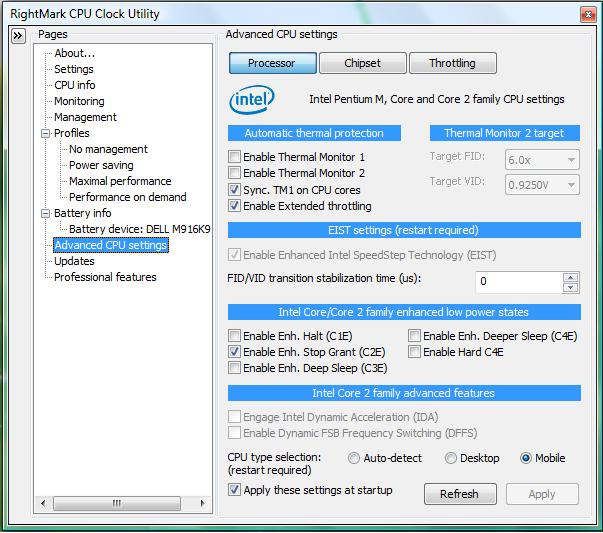Close the RightMark CPU Clock Utility window
Image resolution: width=603 pixels, height=533 pixels.
(x=588, y=15)
